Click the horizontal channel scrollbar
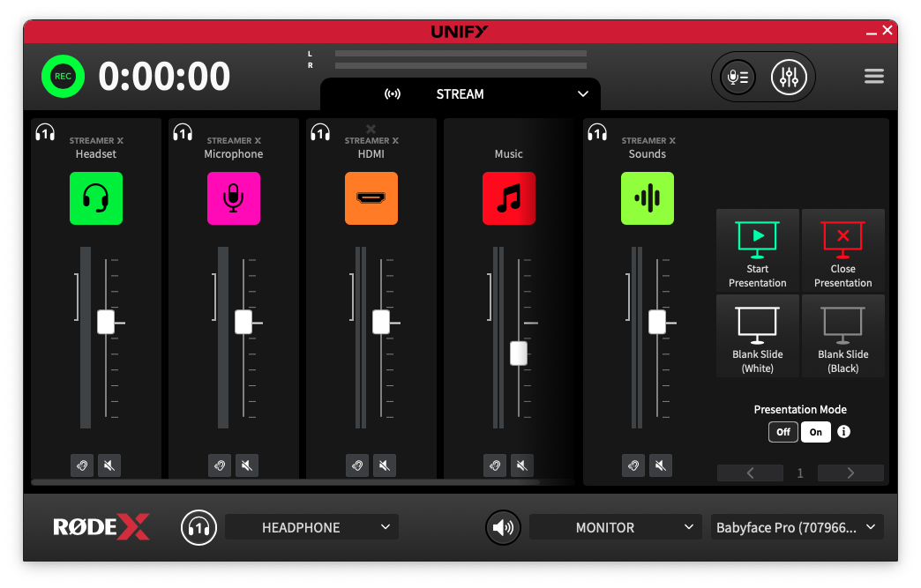The width and height of the screenshot is (921, 588). [x=286, y=482]
